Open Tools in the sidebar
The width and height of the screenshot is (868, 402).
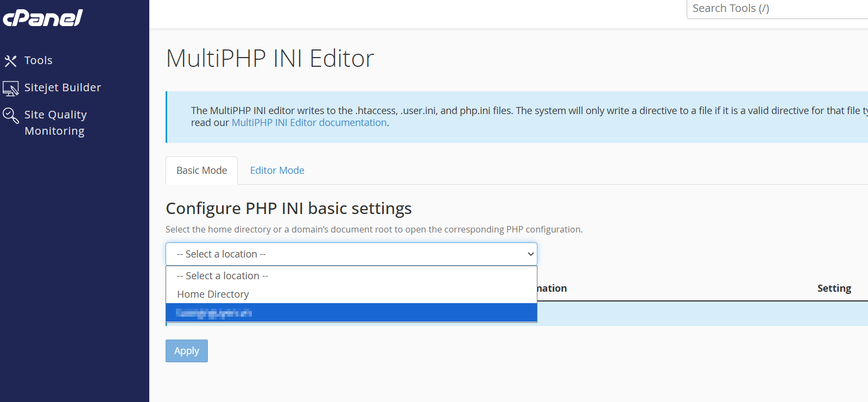[x=38, y=60]
